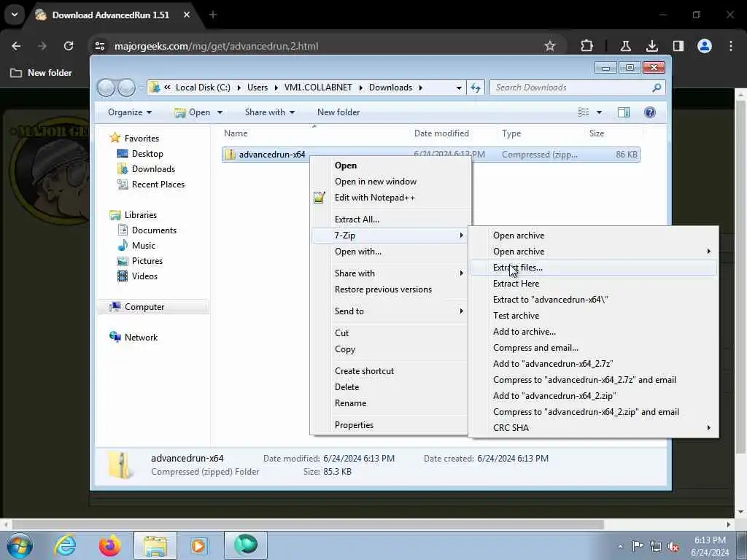
Task: Open Chrome profile avatar
Action: click(705, 46)
